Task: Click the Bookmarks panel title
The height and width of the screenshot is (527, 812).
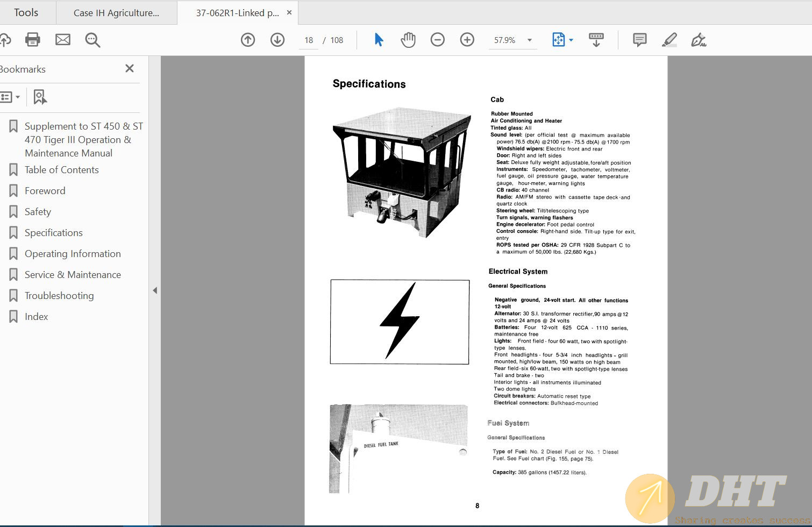Action: [x=23, y=69]
